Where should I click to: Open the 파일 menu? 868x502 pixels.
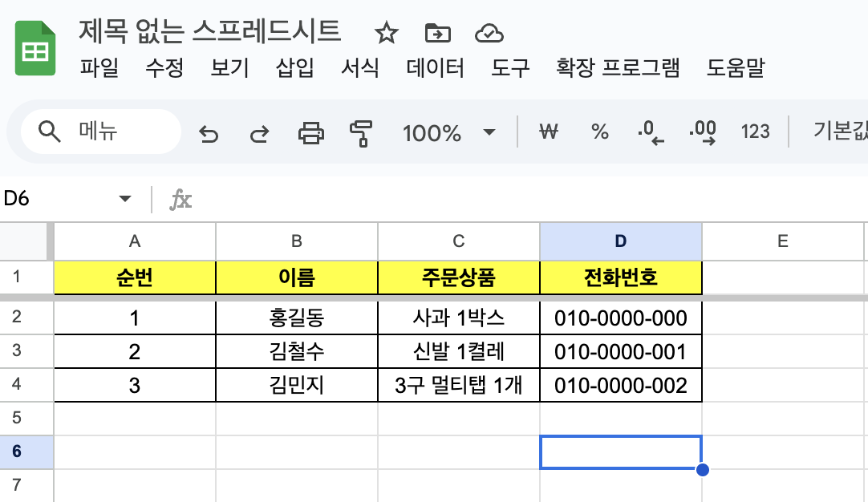pos(99,69)
